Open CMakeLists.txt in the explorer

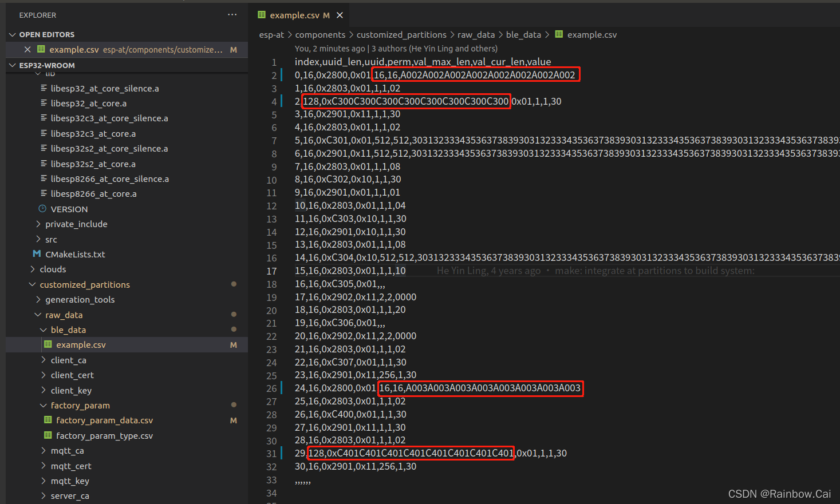pos(75,254)
